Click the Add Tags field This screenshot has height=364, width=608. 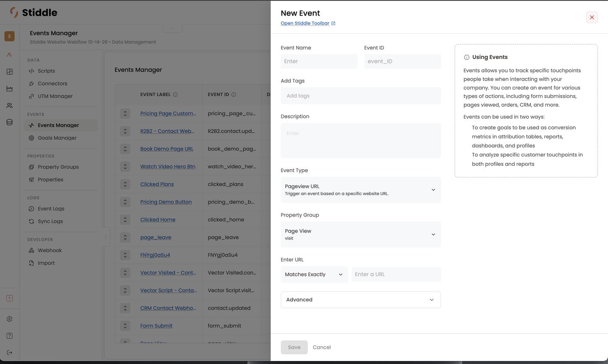(x=360, y=96)
